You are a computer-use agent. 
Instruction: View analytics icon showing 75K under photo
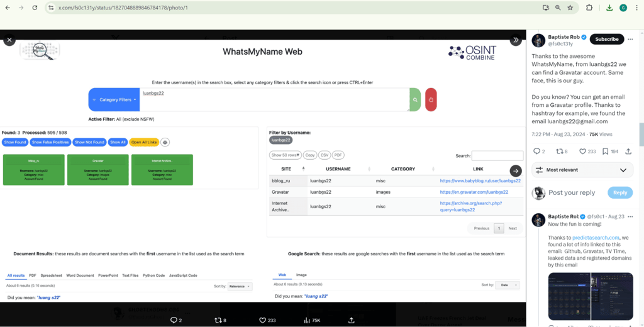[x=307, y=320]
